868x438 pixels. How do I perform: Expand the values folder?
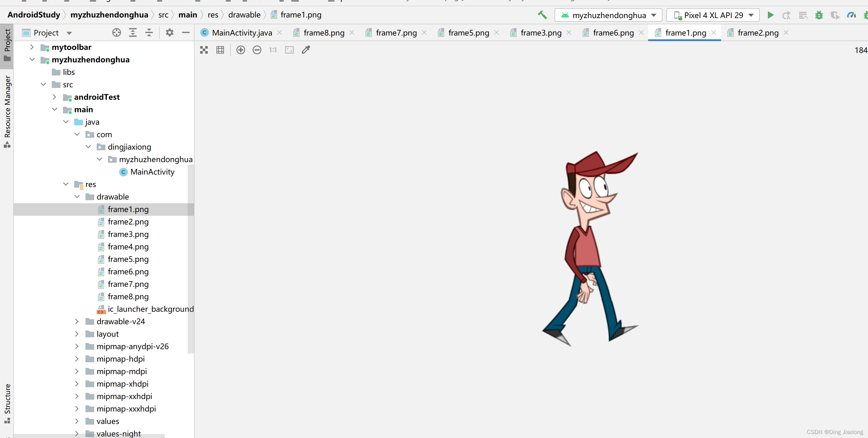tap(77, 421)
